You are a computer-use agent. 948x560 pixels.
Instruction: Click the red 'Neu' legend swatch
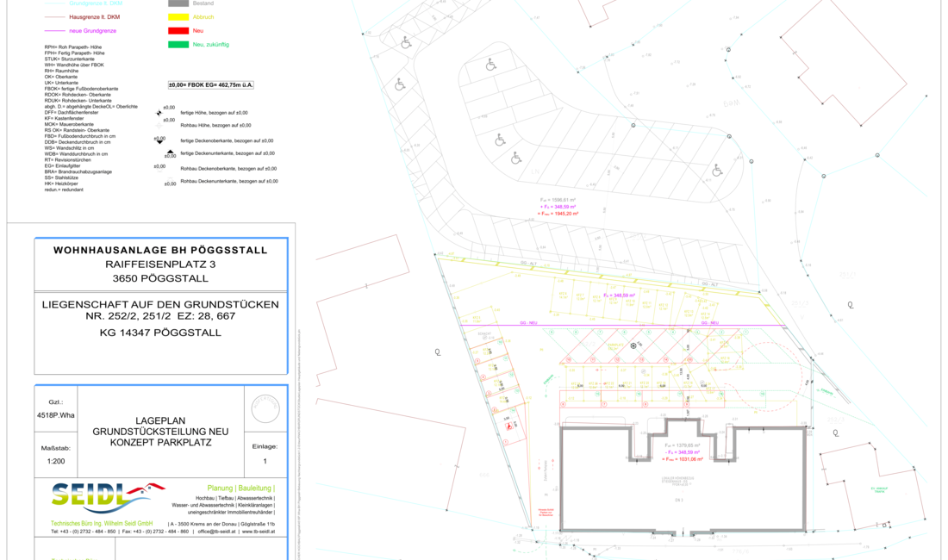178,31
